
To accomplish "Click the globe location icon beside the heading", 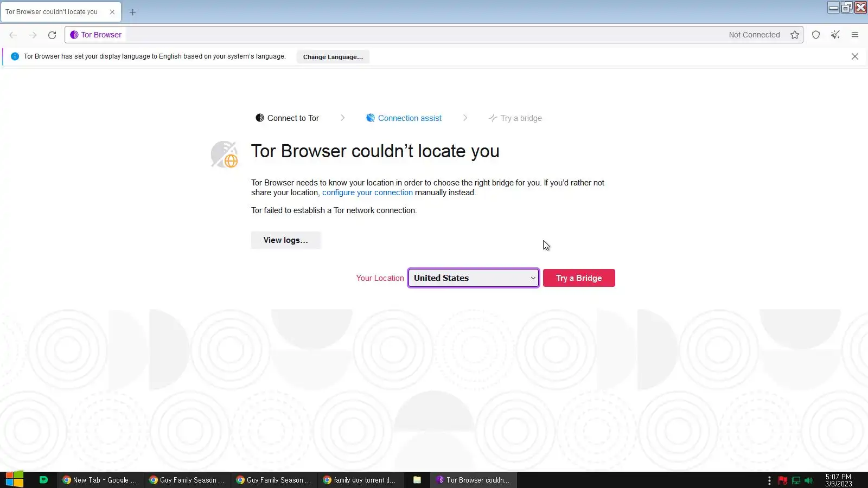I will pyautogui.click(x=224, y=155).
